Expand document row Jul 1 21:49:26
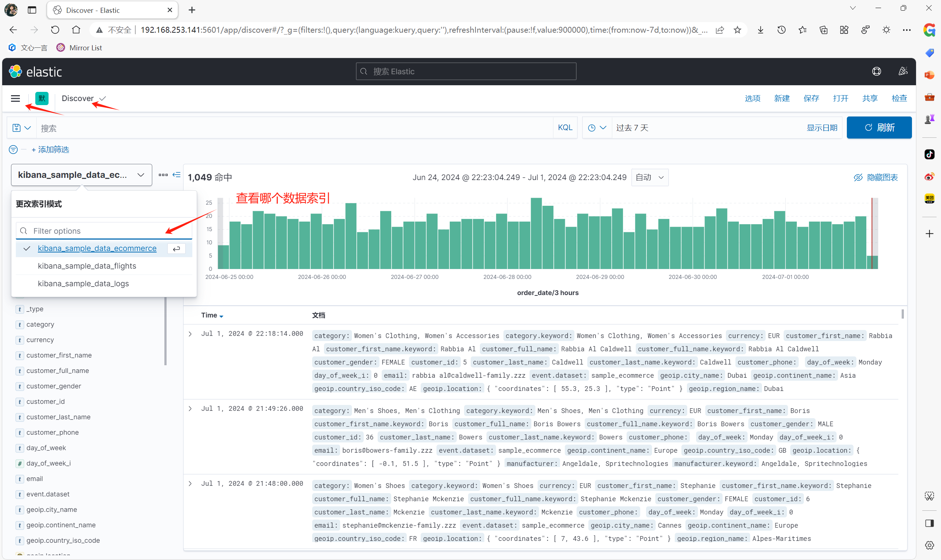 [x=190, y=409]
